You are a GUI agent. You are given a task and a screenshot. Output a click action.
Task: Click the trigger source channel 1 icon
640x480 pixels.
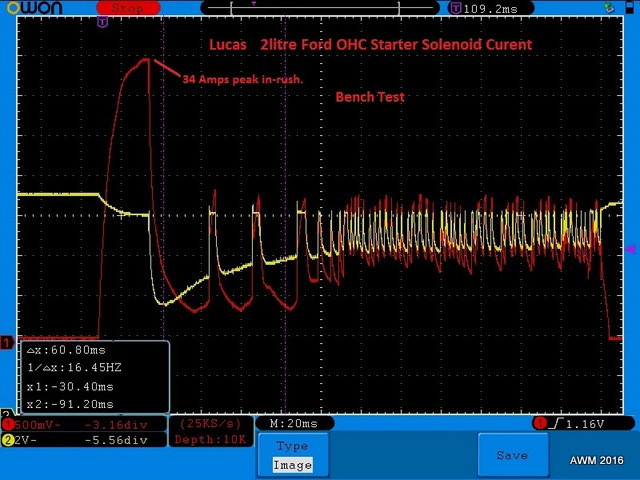point(540,423)
